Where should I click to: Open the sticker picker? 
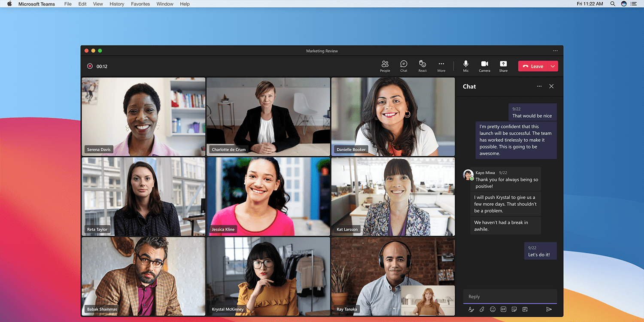coord(514,309)
